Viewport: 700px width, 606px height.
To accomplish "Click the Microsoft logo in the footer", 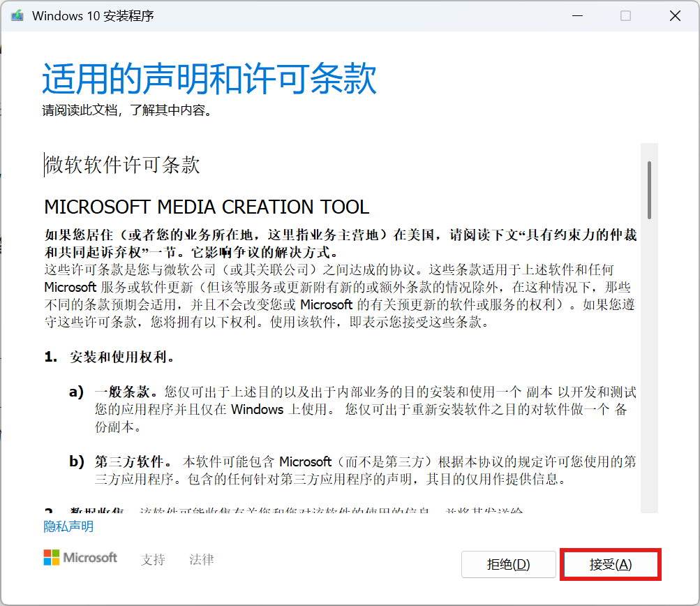I will (80, 557).
